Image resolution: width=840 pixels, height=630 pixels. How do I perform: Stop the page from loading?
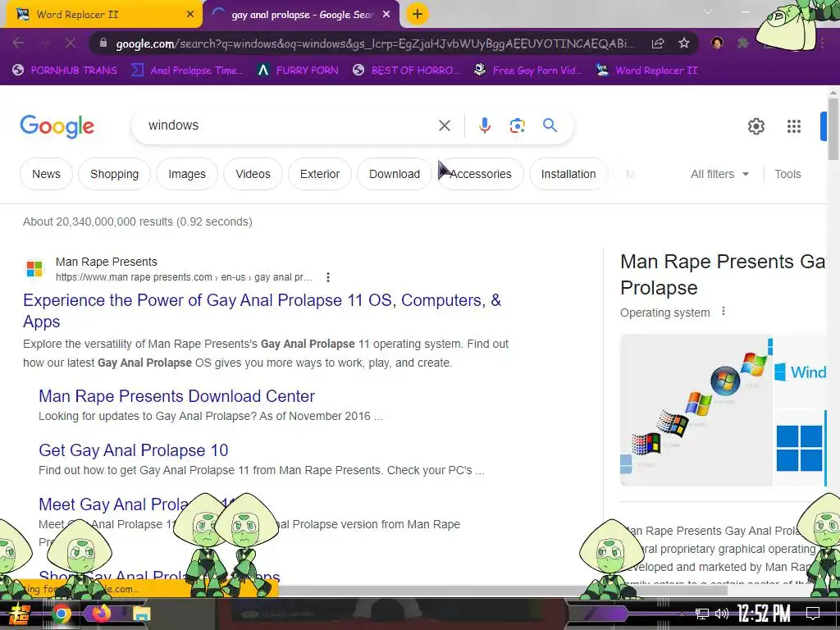pos(71,43)
